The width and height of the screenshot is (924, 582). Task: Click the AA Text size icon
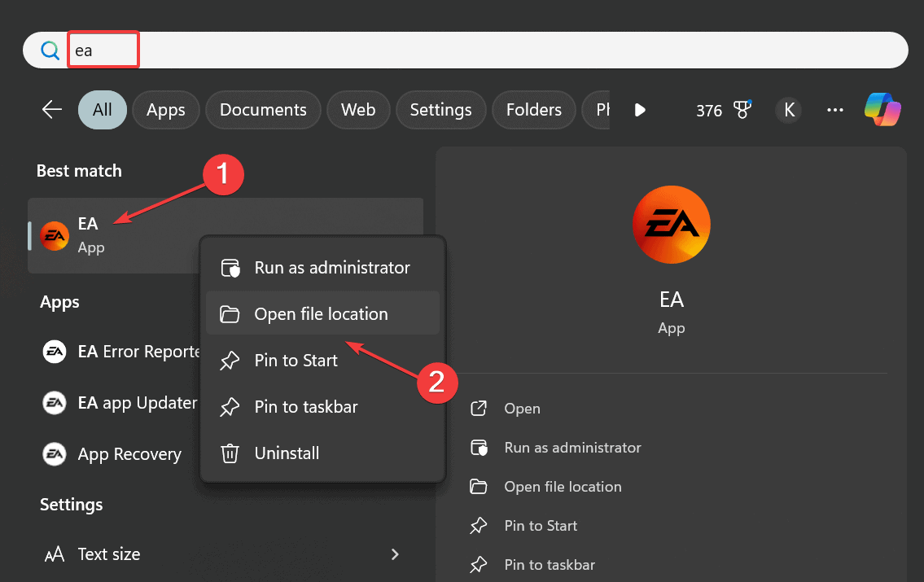[55, 554]
